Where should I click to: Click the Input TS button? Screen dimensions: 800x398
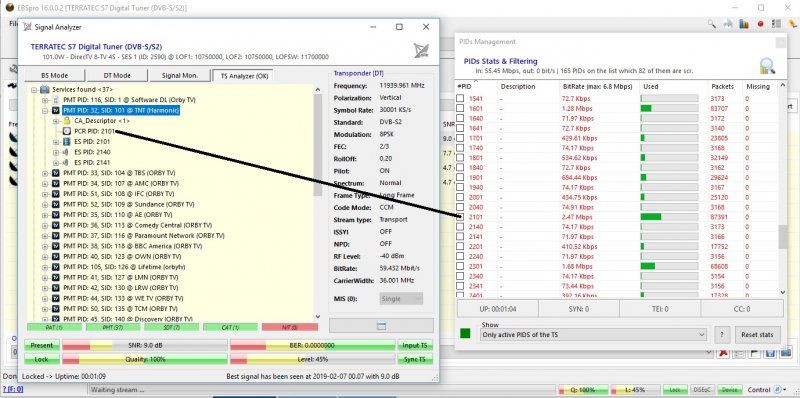pyautogui.click(x=415, y=345)
